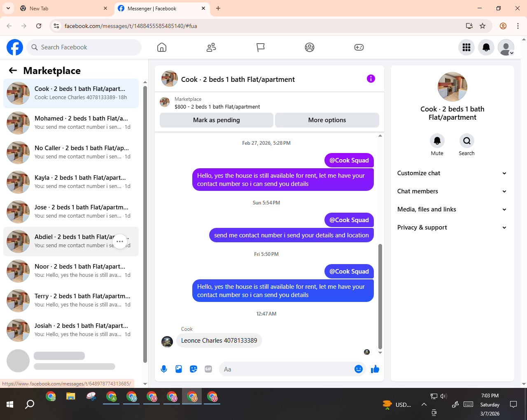527x420 pixels.
Task: Click the "send me contact number" chat bubble
Action: tap(291, 235)
